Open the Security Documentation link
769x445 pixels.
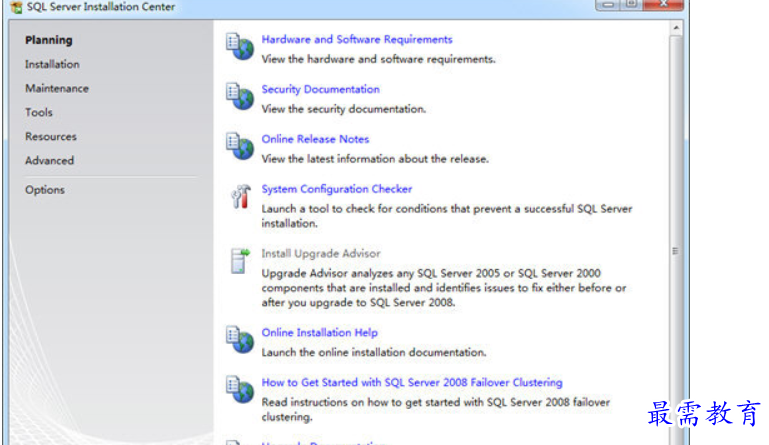320,89
